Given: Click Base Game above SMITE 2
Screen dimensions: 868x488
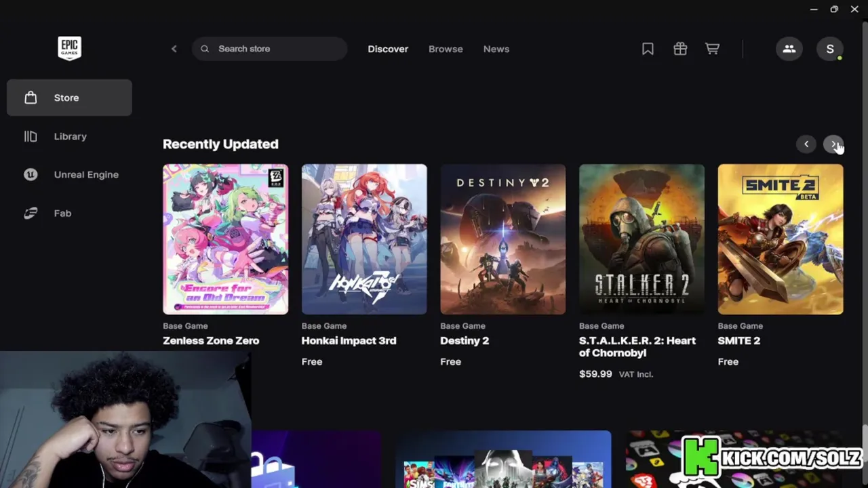Looking at the screenshot, I should [741, 326].
